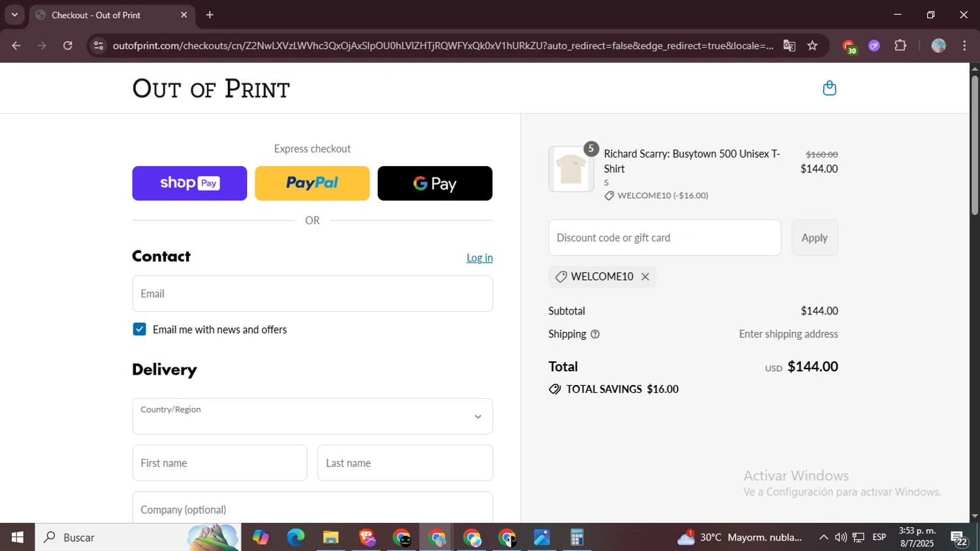The width and height of the screenshot is (980, 551).
Task: Open the Windows Start menu
Action: tap(17, 537)
